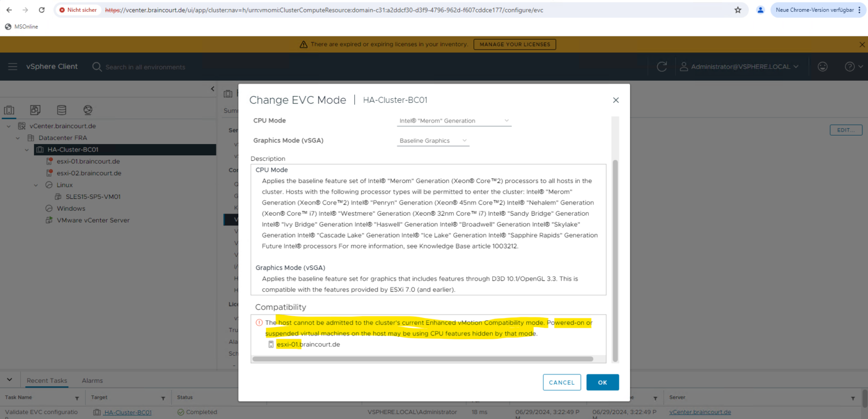868x419 pixels.
Task: Open the Networking inventory view icon
Action: click(86, 110)
